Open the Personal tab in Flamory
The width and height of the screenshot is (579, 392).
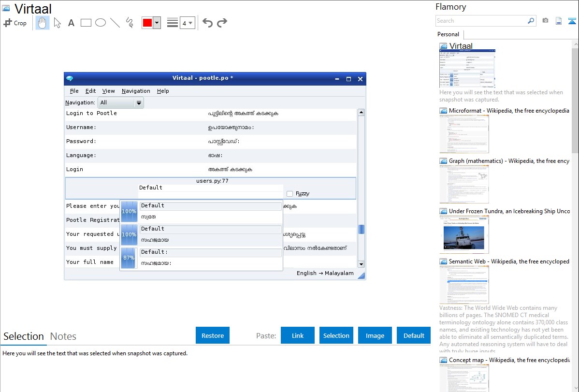(449, 34)
